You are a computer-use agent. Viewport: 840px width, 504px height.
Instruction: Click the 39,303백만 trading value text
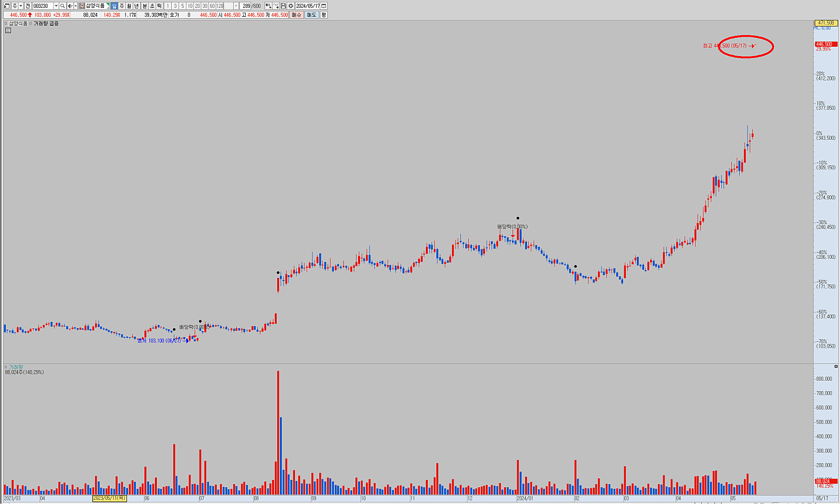coord(156,15)
